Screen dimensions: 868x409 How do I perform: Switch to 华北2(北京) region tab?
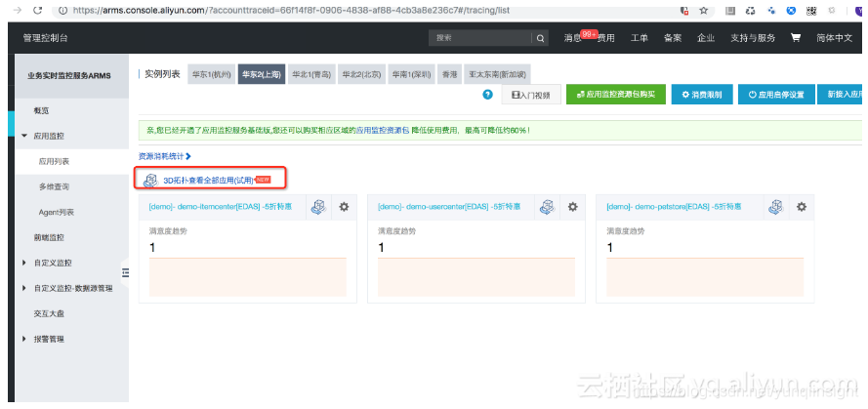[x=362, y=75]
